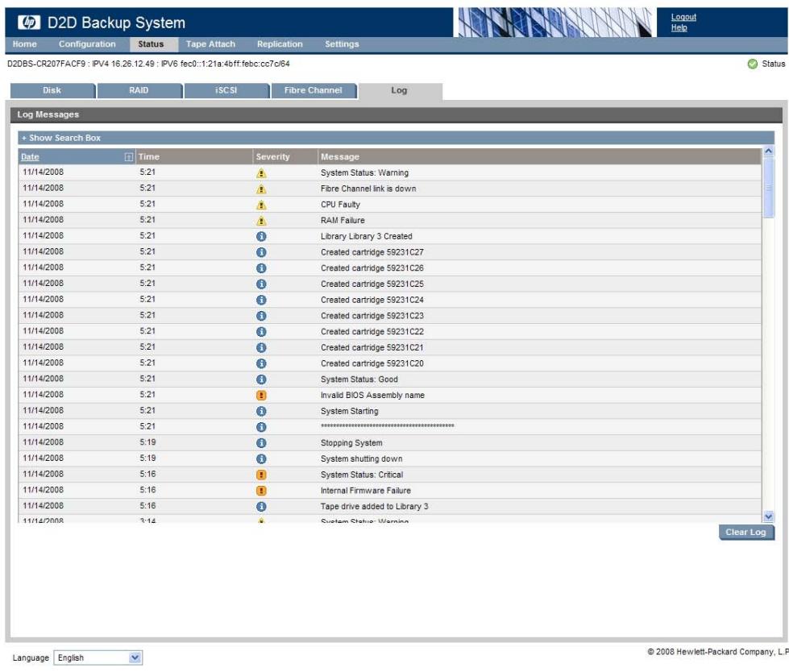Click info icon beside System Starting

(x=261, y=412)
